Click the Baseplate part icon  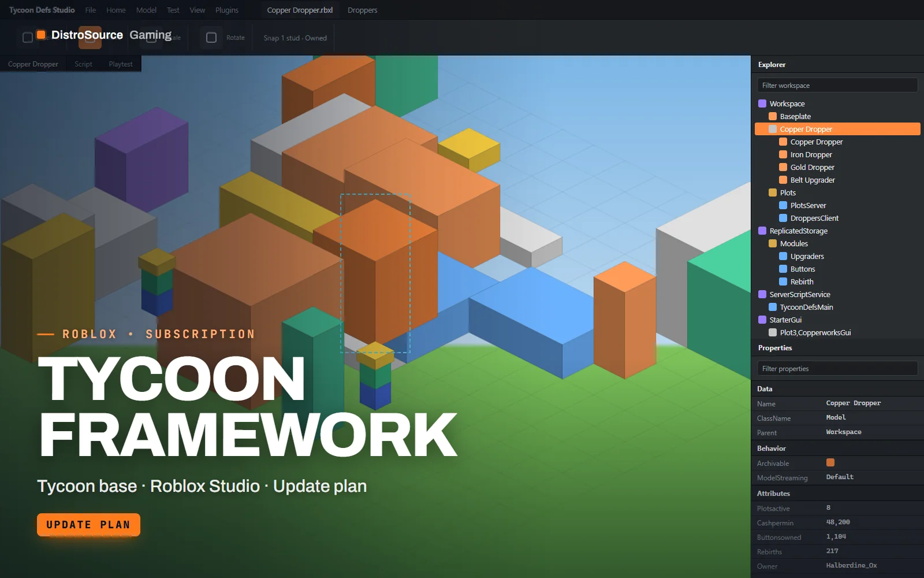(x=773, y=116)
